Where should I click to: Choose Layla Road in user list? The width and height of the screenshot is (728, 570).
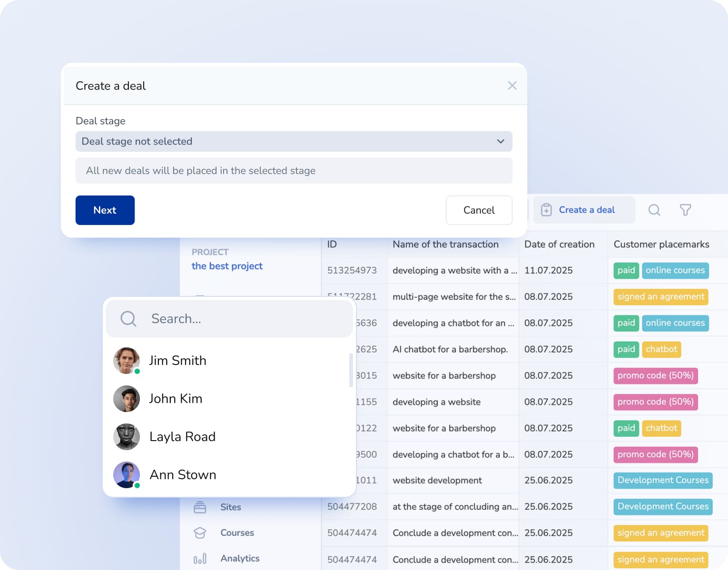182,437
